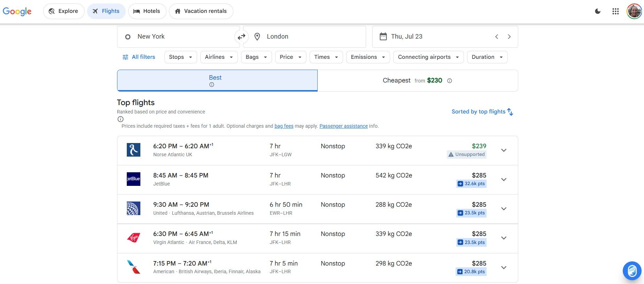Open the Google apps grid
Image resolution: width=644 pixels, height=284 pixels.
(x=615, y=11)
